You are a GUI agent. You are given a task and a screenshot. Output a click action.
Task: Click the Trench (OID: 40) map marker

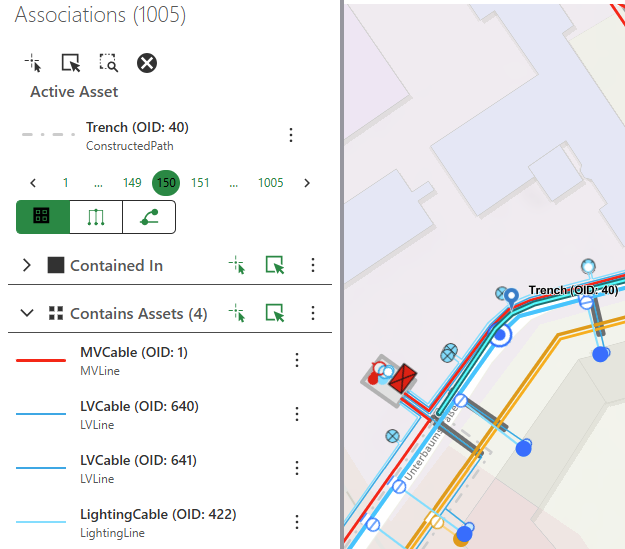512,295
